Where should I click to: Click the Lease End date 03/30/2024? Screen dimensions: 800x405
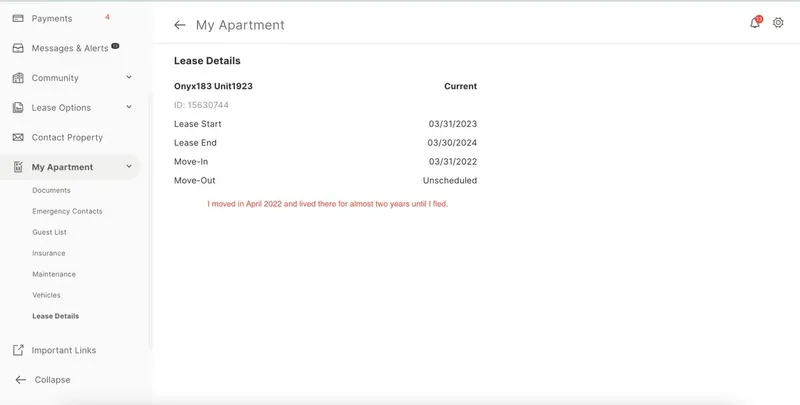point(452,143)
